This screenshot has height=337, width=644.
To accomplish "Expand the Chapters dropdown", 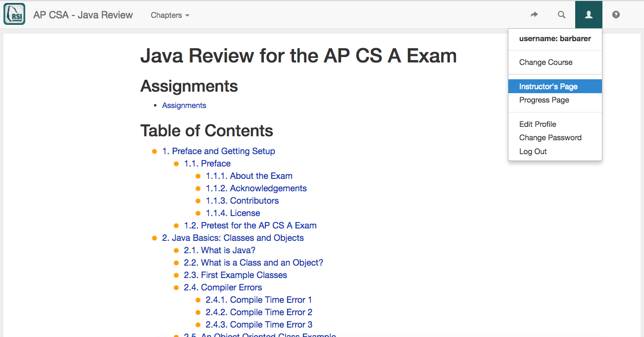I will pyautogui.click(x=170, y=15).
